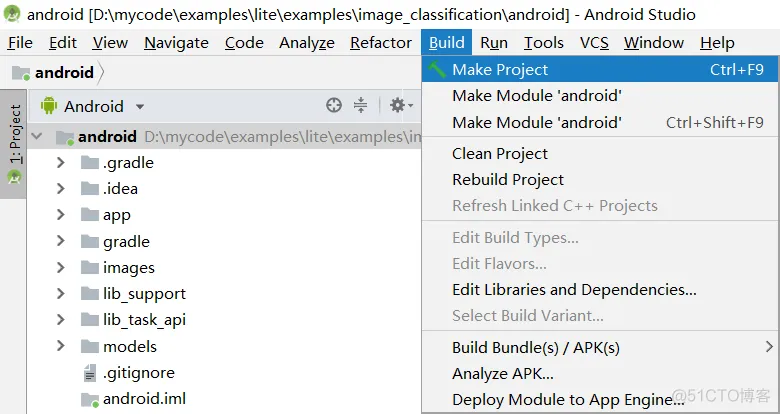Open the Navigate menu
This screenshot has height=414, width=780.
[176, 43]
